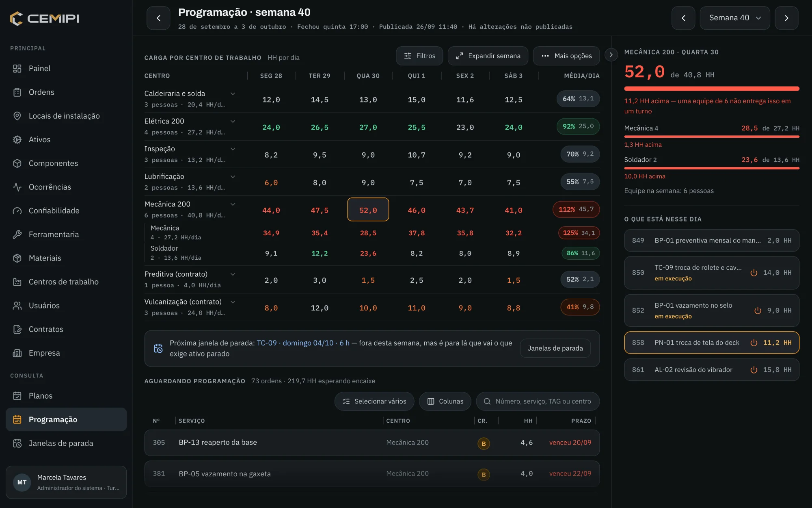The width and height of the screenshot is (812, 508).
Task: Expand Elétrica 200 row chevron
Action: 233,121
